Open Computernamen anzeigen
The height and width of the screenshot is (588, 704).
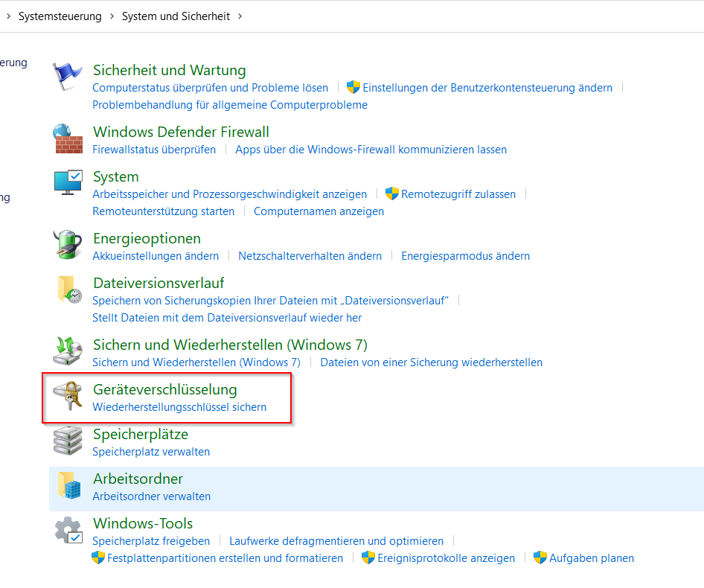(319, 211)
